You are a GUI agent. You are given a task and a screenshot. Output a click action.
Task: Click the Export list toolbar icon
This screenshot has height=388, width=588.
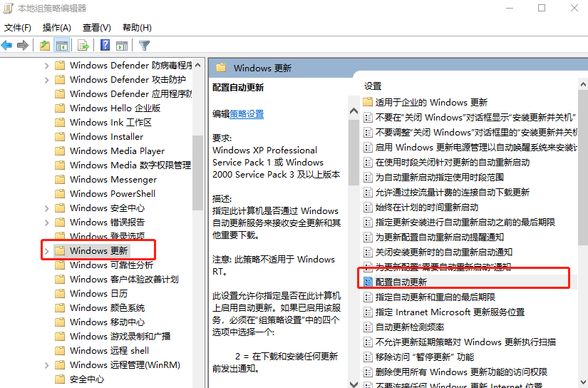(83, 46)
